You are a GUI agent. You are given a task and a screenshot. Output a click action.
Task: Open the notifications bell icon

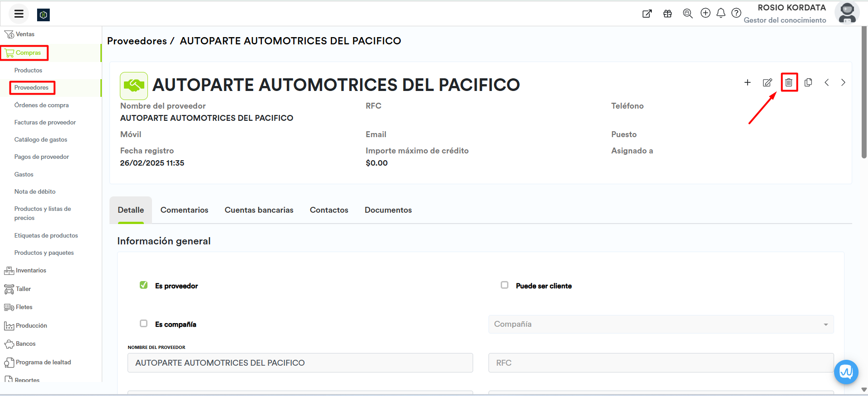(x=721, y=13)
